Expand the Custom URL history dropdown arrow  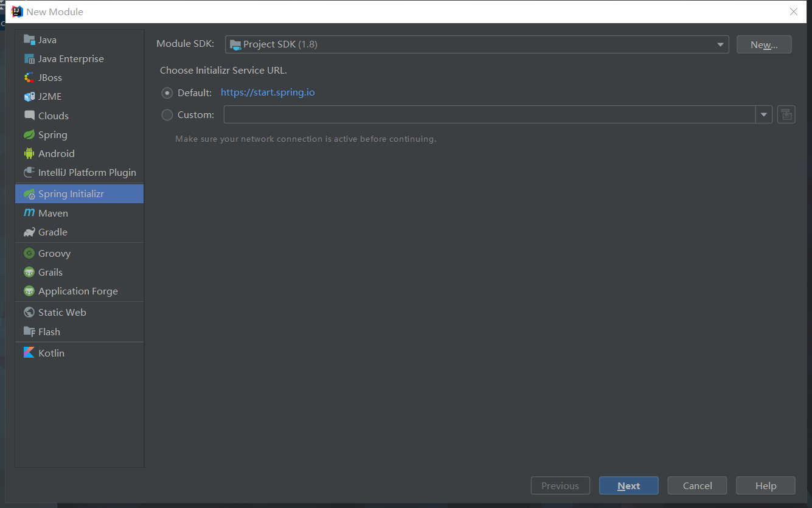click(764, 114)
